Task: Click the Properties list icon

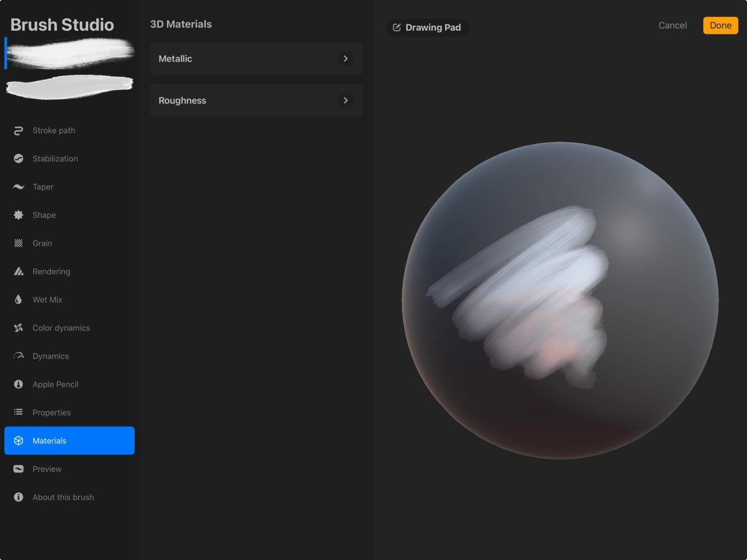Action: coord(19,412)
